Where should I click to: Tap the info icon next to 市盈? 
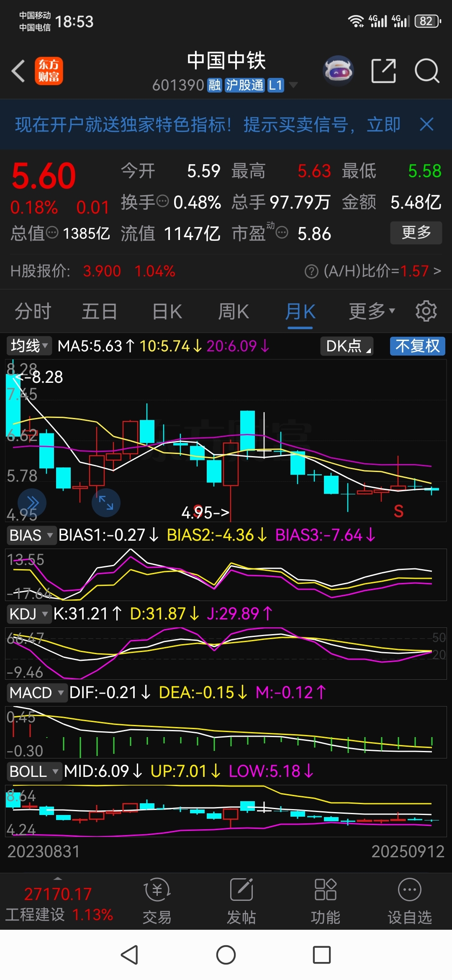click(x=282, y=232)
